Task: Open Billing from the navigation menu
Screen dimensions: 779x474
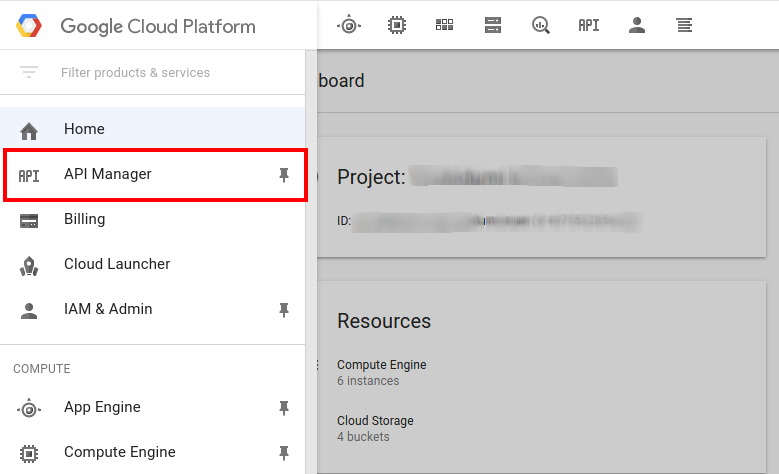Action: (x=153, y=219)
